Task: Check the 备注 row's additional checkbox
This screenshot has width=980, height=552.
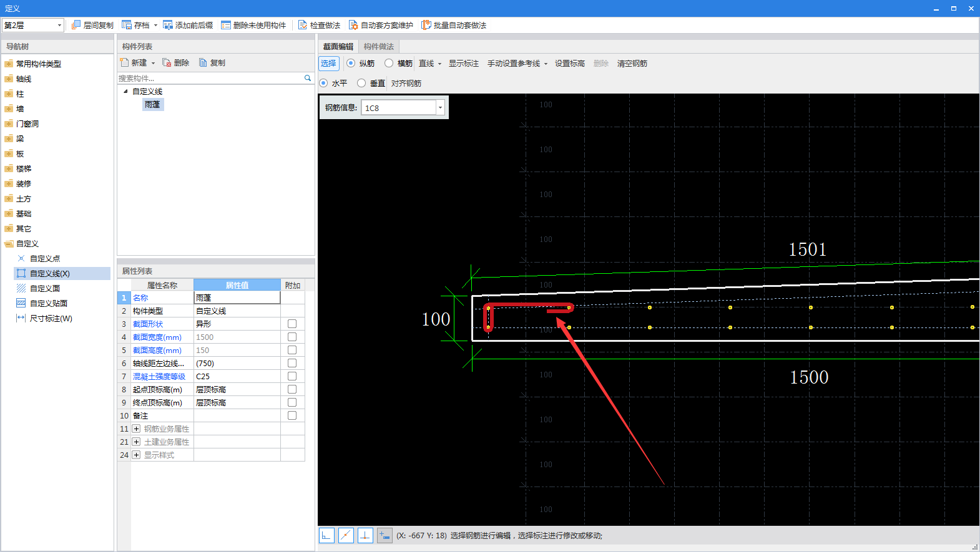Action: pos(292,415)
